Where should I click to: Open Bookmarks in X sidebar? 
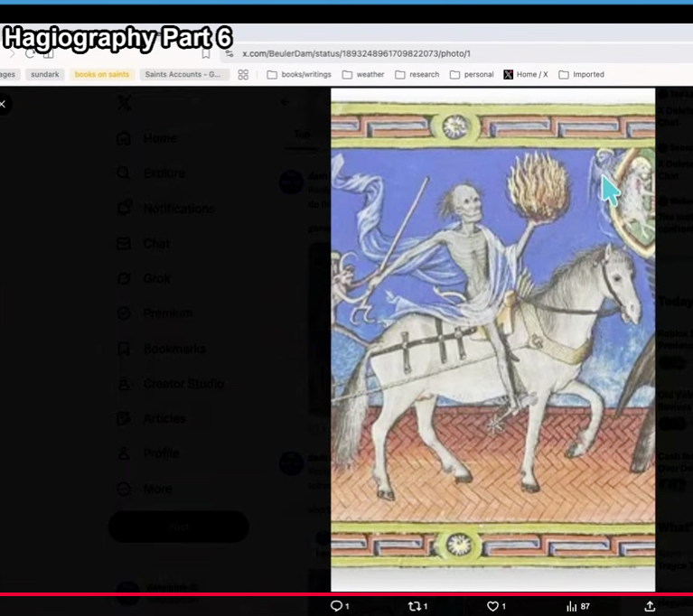(161, 349)
